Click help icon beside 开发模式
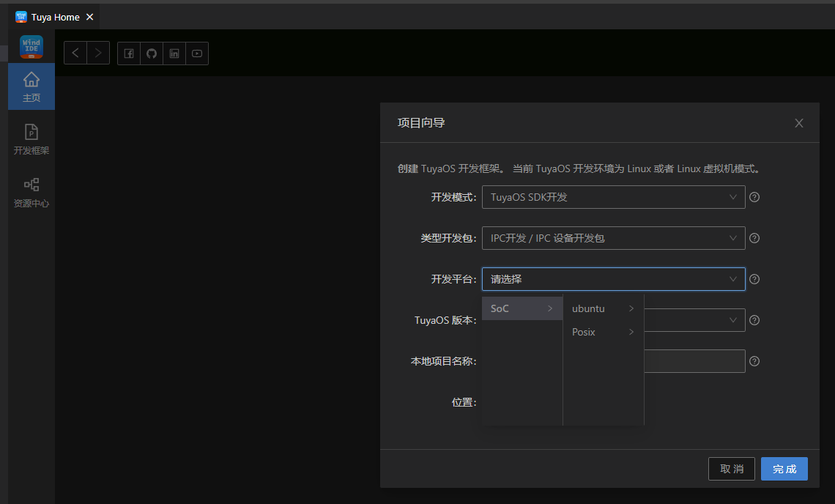Image resolution: width=835 pixels, height=504 pixels. pyautogui.click(x=754, y=197)
